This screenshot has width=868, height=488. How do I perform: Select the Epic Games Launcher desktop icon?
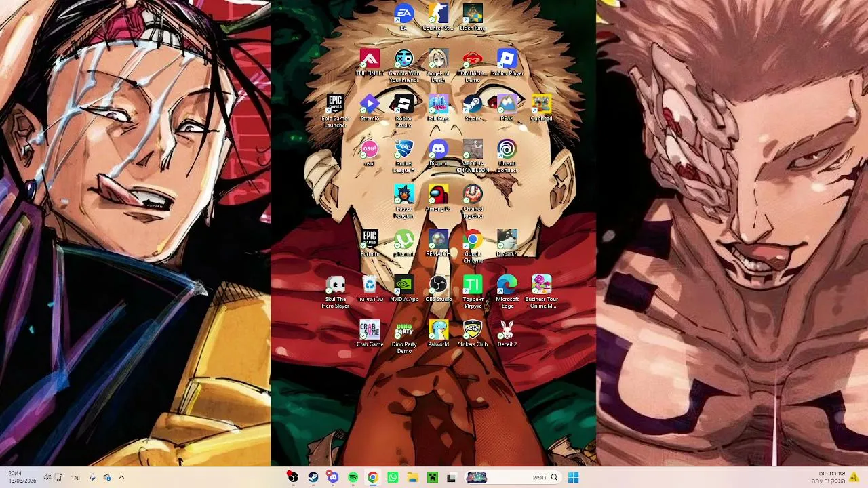(x=335, y=112)
